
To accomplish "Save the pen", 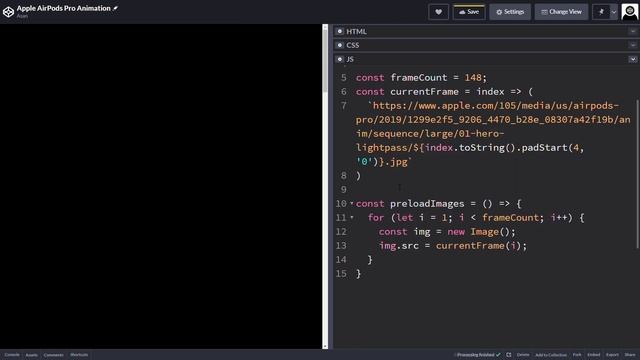I will (469, 12).
